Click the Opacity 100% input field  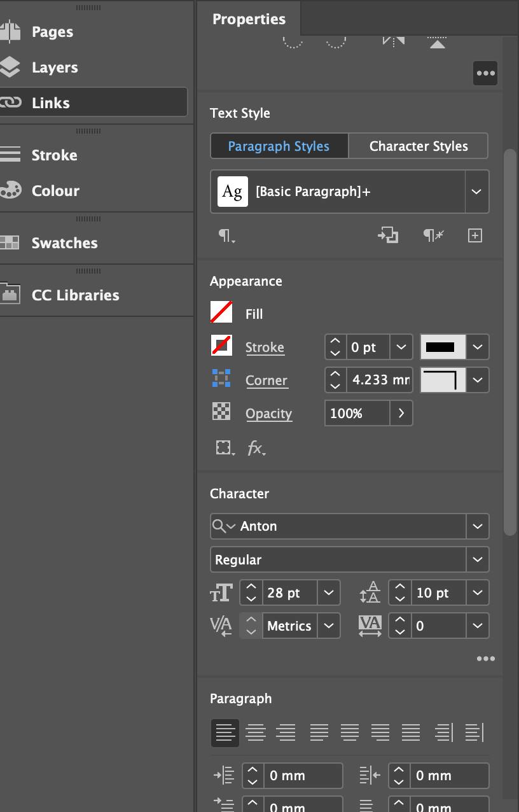coord(357,413)
